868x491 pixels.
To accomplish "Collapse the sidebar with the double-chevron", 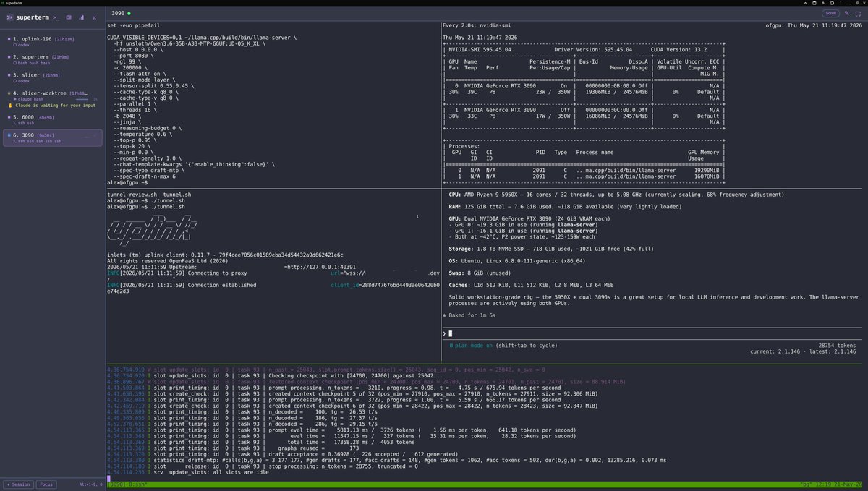I will [x=94, y=17].
